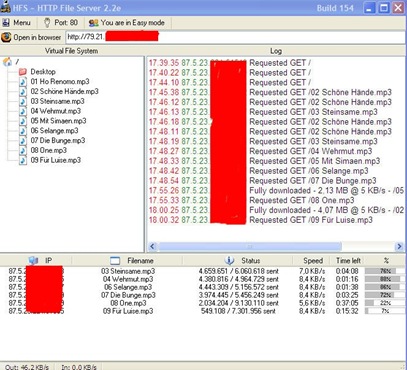Viewport: 407px width, 370px height.
Task: Click the Log panel header
Action: (276, 51)
